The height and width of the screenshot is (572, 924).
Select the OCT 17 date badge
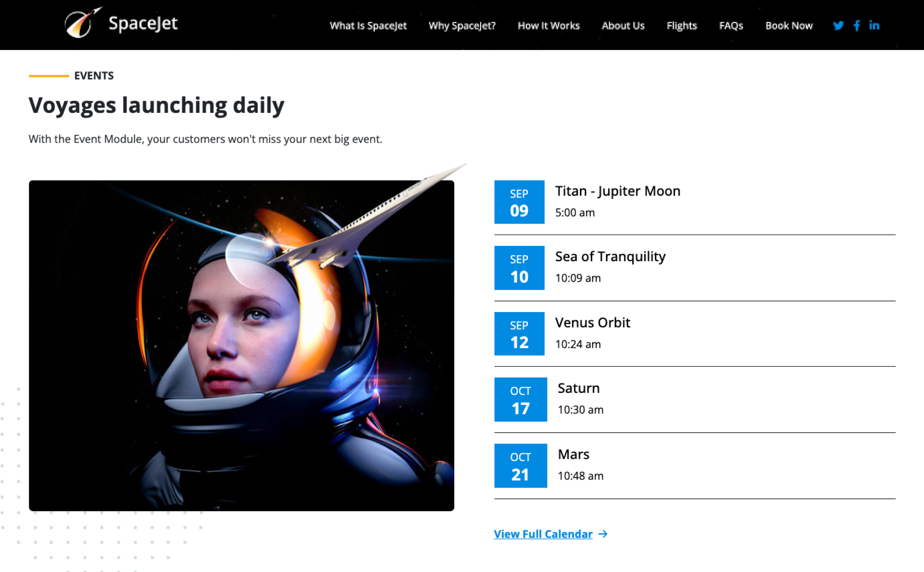coord(521,399)
